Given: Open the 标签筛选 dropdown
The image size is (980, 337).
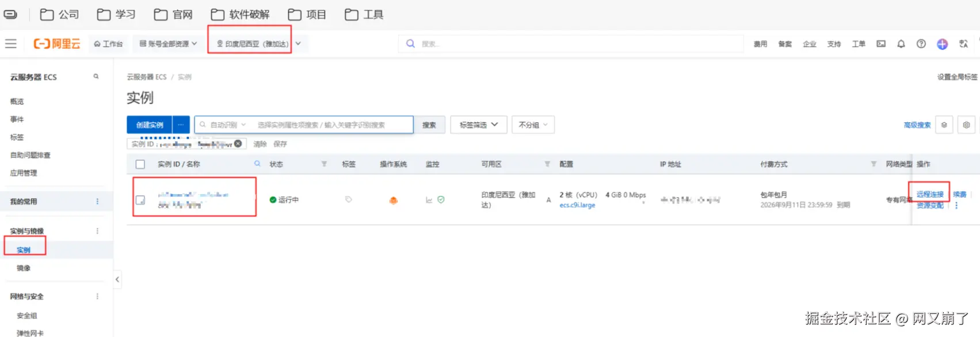Looking at the screenshot, I should click(478, 124).
